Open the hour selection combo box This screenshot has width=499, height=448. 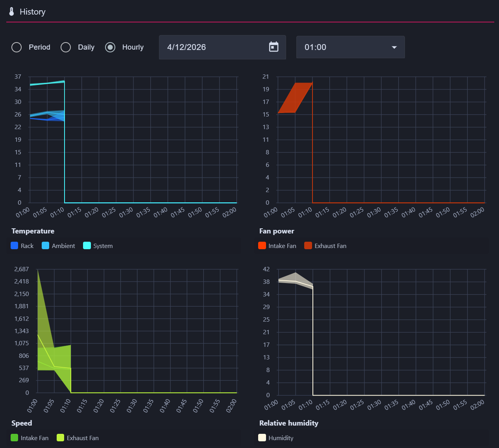[x=350, y=47]
